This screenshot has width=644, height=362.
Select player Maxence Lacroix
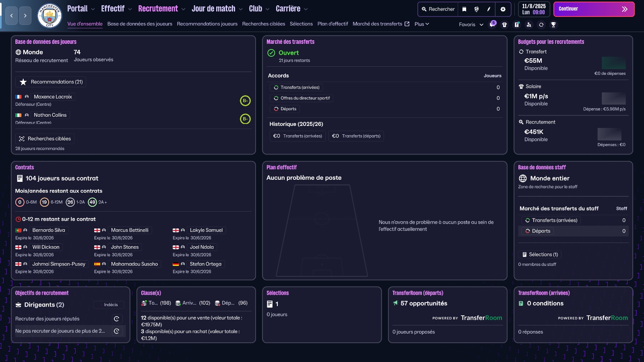point(53,97)
